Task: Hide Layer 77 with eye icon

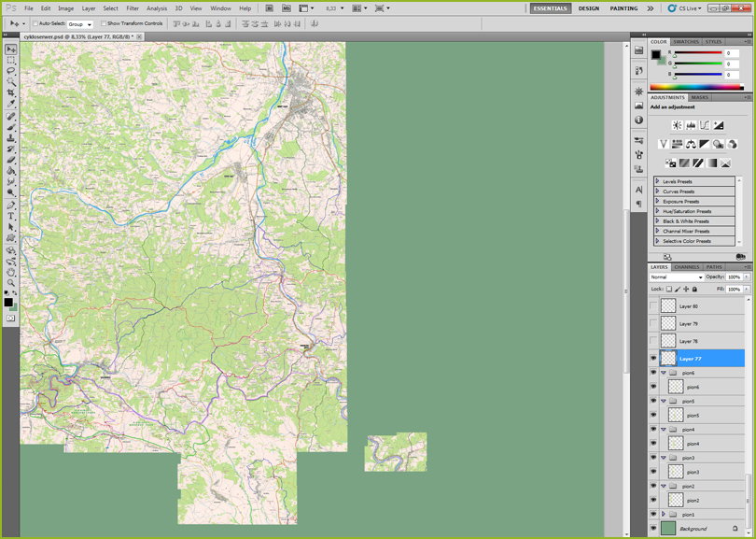Action: (653, 359)
